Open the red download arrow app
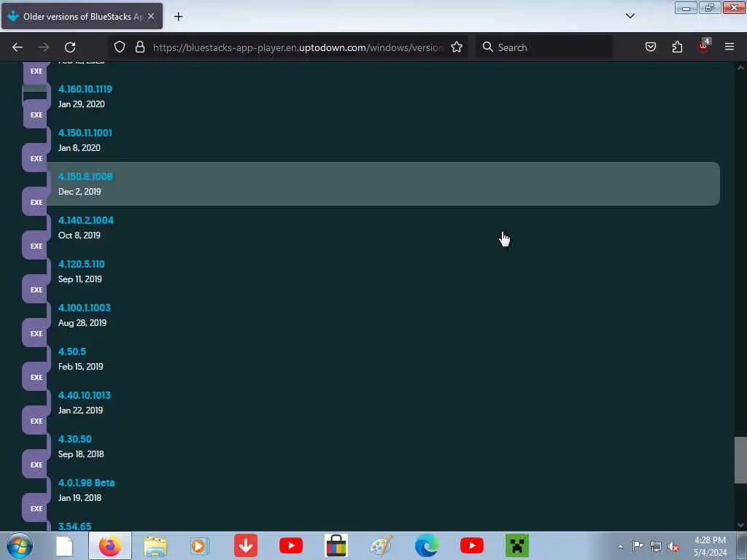This screenshot has width=747, height=560. pos(246,545)
